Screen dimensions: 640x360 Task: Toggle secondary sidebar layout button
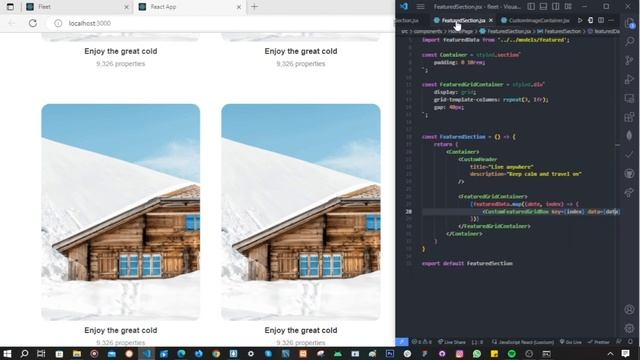pos(556,7)
